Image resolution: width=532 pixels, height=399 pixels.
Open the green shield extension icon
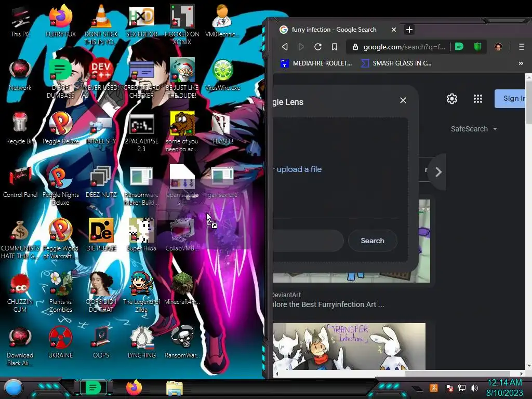(477, 46)
